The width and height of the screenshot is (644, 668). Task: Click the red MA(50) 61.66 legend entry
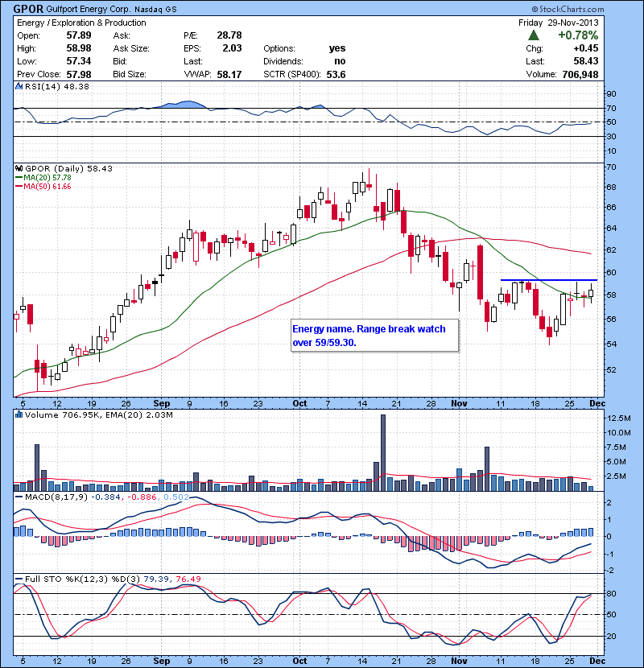tap(43, 187)
